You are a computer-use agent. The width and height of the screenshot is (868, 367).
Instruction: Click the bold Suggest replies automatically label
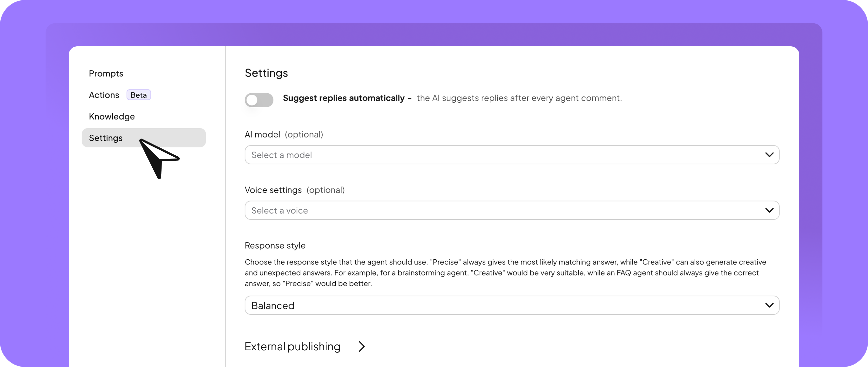point(344,98)
